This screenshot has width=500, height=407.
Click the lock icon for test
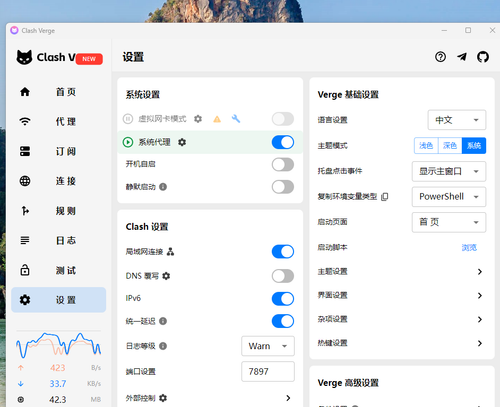25,270
